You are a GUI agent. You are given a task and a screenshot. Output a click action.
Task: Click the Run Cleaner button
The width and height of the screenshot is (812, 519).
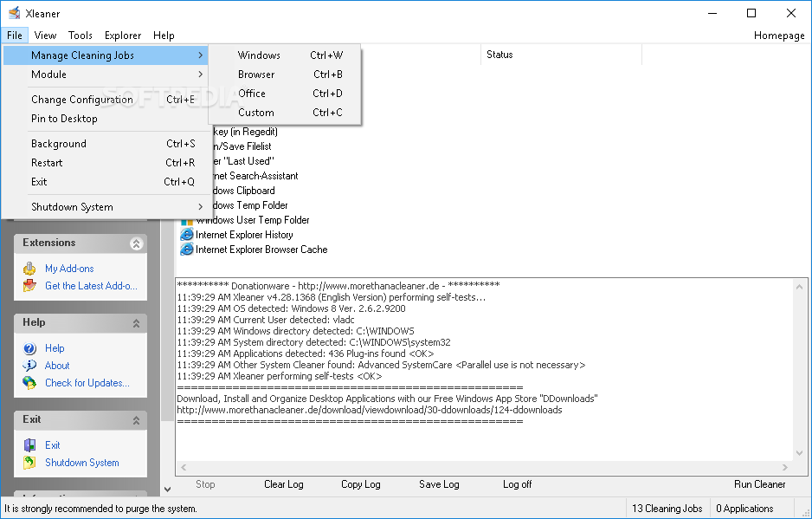[x=759, y=484]
